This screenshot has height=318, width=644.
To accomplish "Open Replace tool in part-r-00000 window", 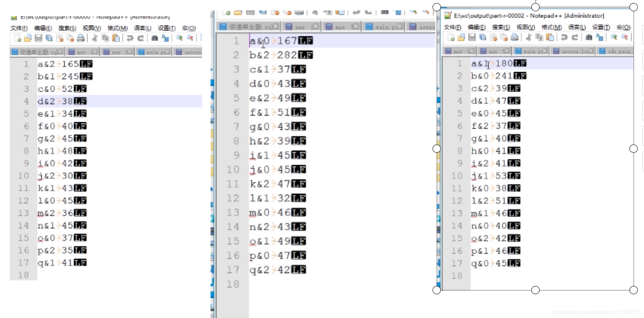I will tap(165, 38).
